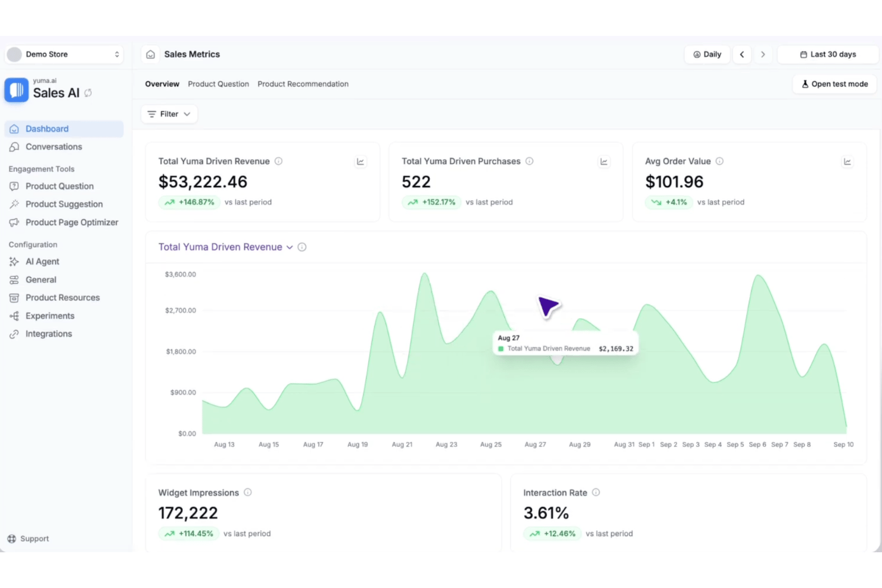882x588 pixels.
Task: Click the $3,600.00 y-axis label
Action: tap(181, 275)
